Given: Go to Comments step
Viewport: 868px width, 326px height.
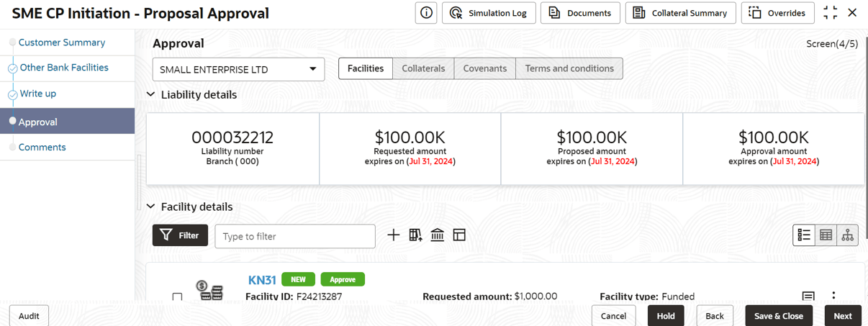Looking at the screenshot, I should coord(42,147).
